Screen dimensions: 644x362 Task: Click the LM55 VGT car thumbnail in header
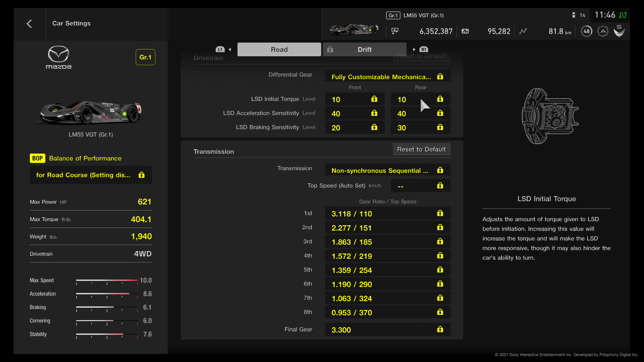[x=354, y=29]
